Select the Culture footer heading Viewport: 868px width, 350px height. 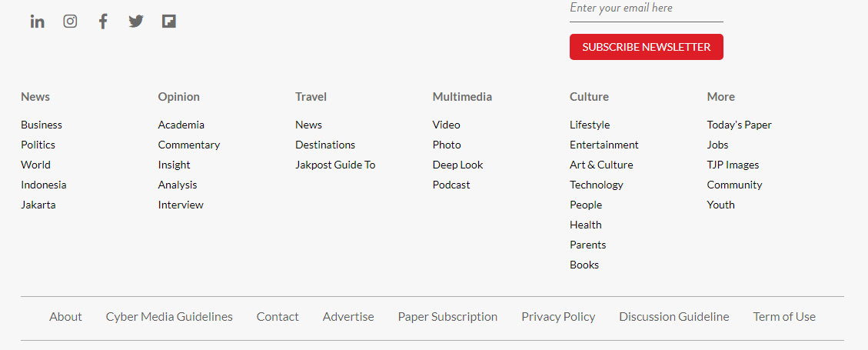tap(589, 96)
